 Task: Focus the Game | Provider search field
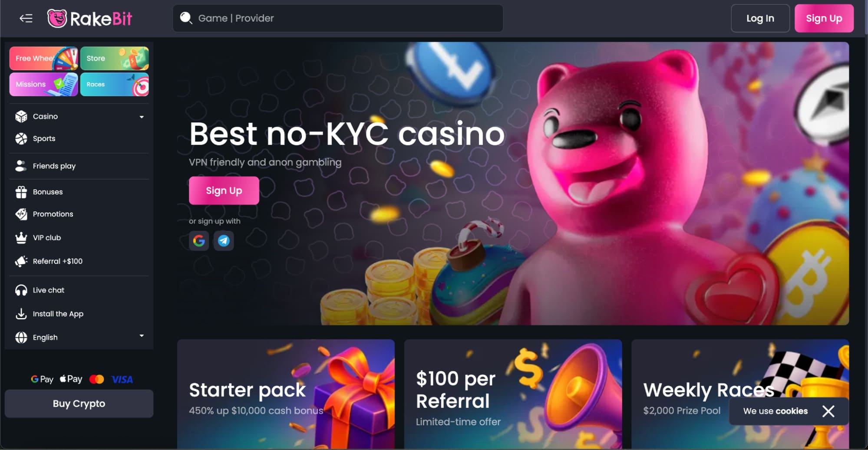click(338, 18)
